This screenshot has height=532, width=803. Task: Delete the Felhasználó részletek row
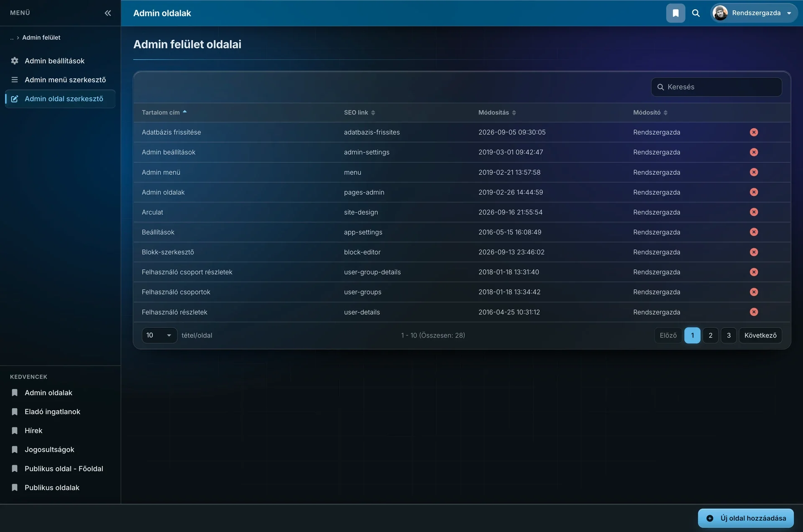(x=754, y=312)
